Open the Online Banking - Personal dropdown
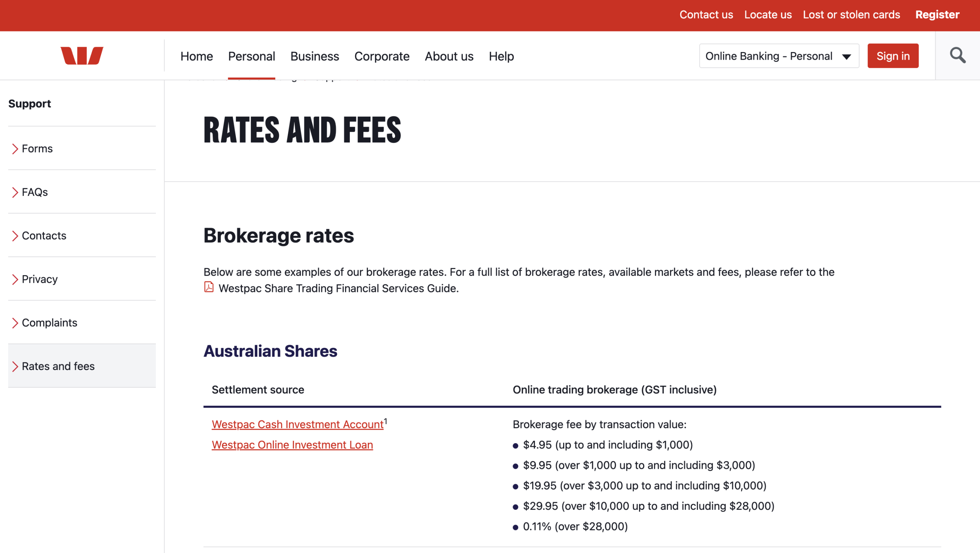This screenshot has width=980, height=553. pos(779,56)
